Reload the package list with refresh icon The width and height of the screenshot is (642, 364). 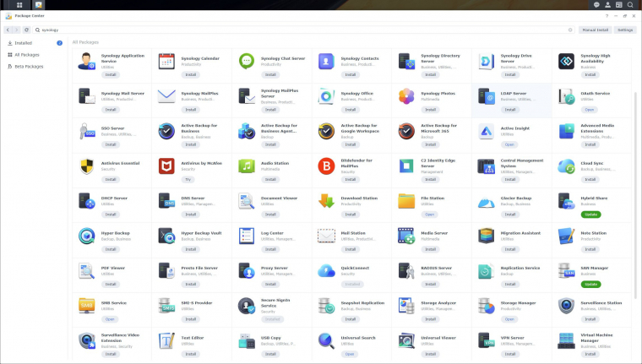coord(26,30)
